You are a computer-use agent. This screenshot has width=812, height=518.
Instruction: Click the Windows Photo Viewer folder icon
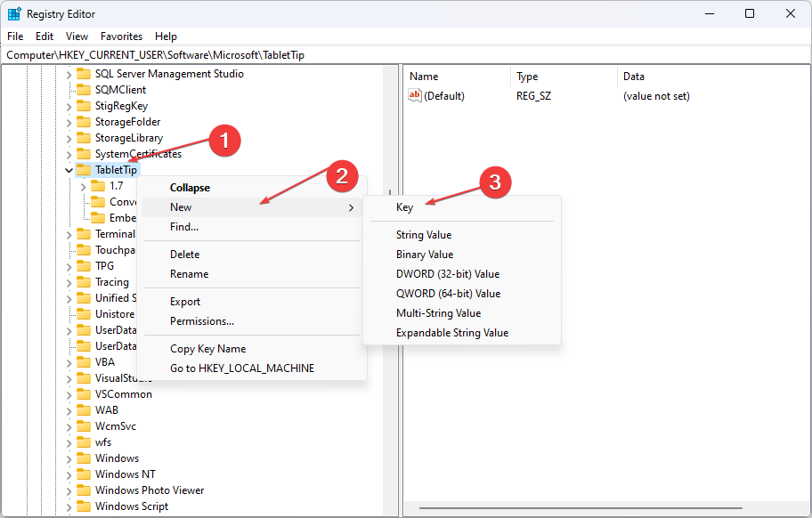point(84,490)
